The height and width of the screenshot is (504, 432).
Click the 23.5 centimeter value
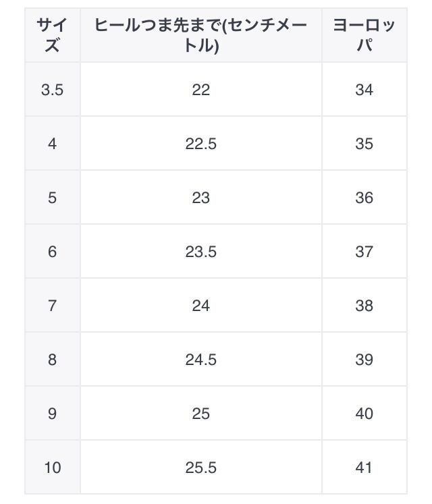(x=200, y=252)
